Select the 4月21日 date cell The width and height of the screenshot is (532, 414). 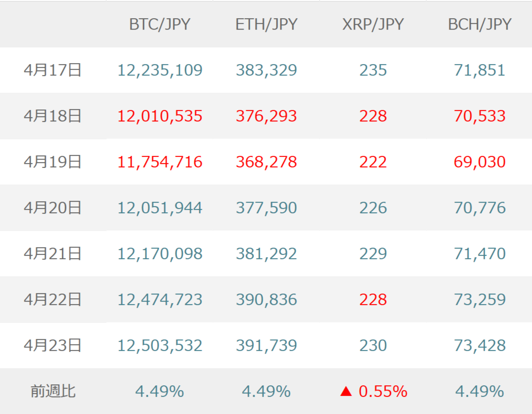tap(53, 254)
